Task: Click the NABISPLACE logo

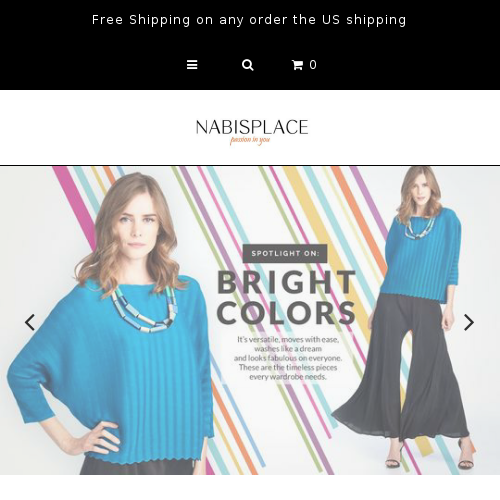Action: [252, 127]
